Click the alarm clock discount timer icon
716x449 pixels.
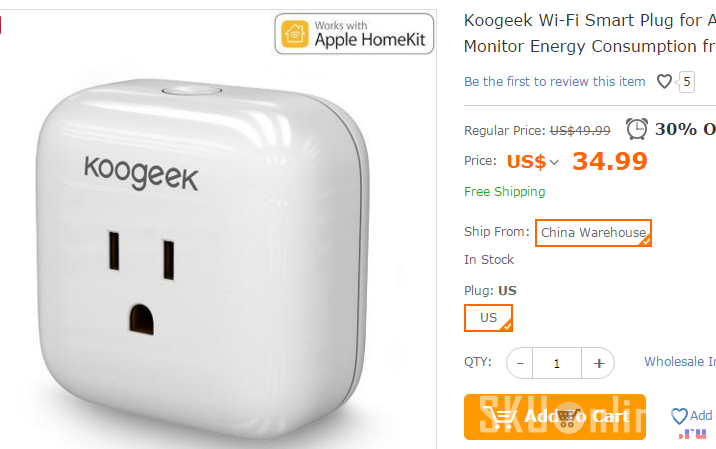point(637,128)
